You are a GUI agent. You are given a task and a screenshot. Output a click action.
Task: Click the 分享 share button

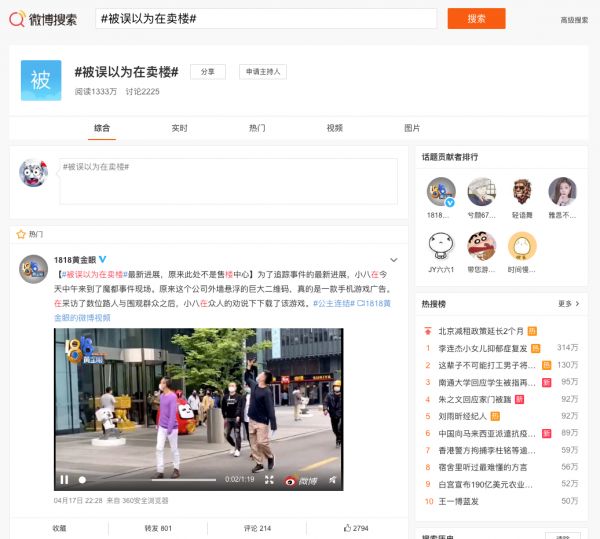point(207,72)
